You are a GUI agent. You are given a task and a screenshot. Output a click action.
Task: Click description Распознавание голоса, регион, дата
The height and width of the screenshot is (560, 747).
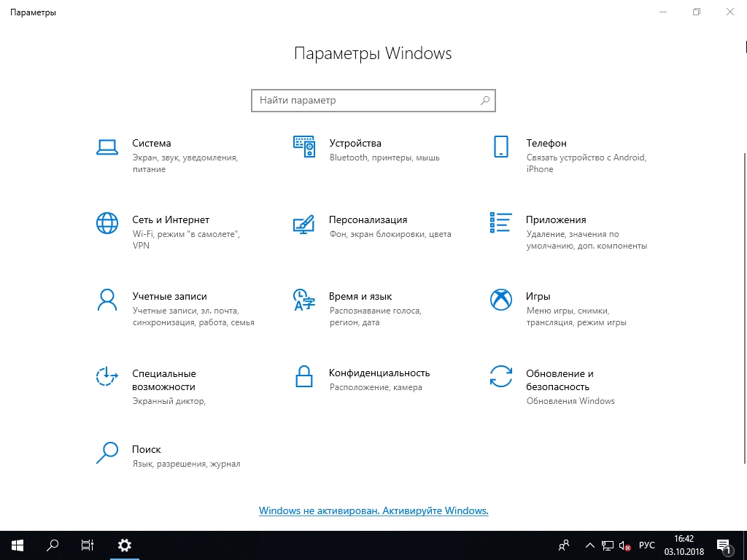[x=376, y=316]
